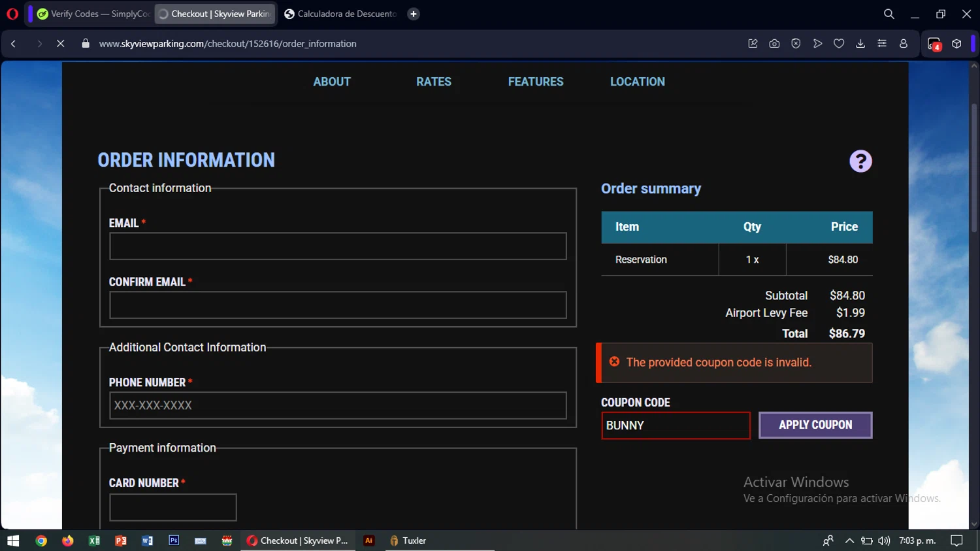Open Firefox from the taskbar
The width and height of the screenshot is (980, 551).
click(68, 541)
